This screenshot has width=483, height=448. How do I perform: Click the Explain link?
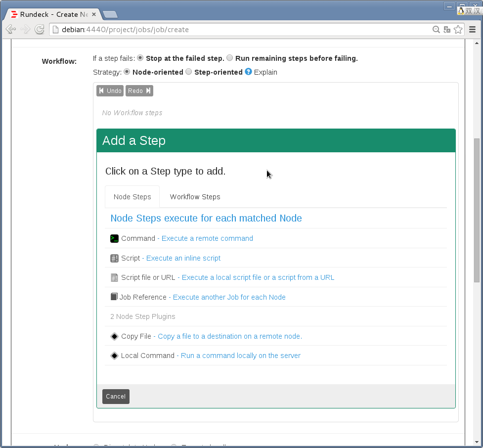pos(265,72)
